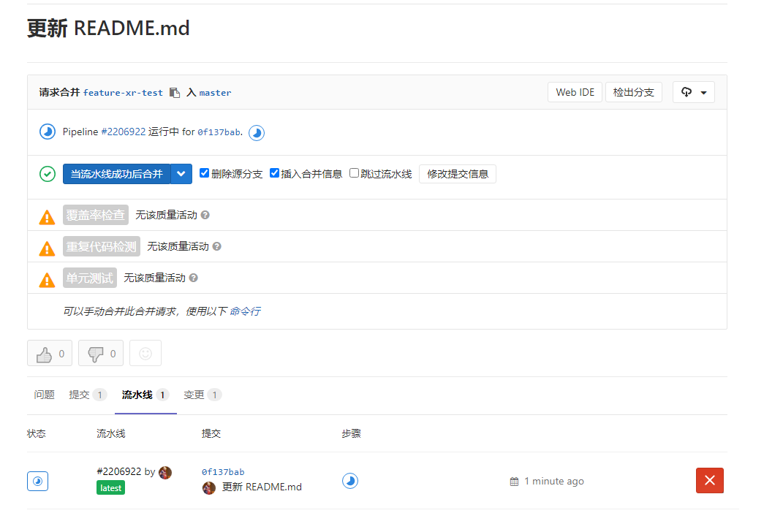The height and width of the screenshot is (532, 783).
Task: Click master target branch link
Action: point(215,93)
